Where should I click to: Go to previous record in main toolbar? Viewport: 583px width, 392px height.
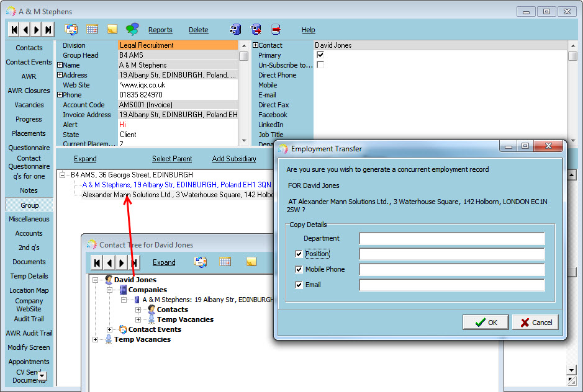(25, 30)
